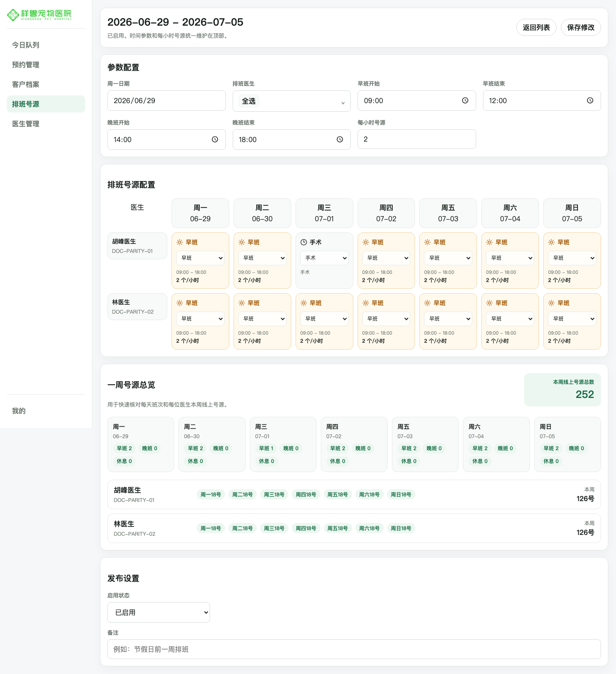This screenshot has width=616, height=674.
Task: Click the clock icon in 晚班结束 field
Action: [x=340, y=140]
